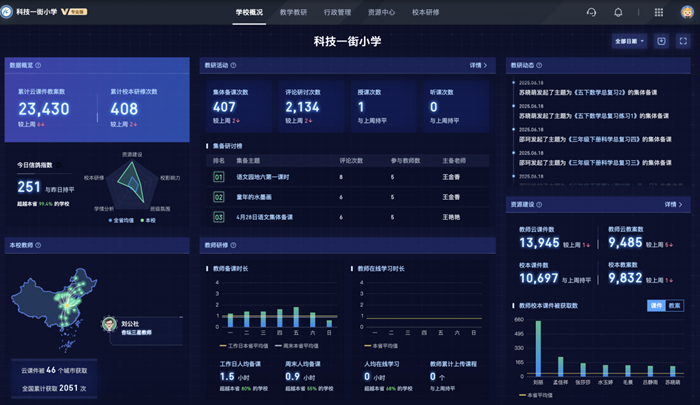Open 语文园地六第一课时 in ranking list

click(264, 177)
